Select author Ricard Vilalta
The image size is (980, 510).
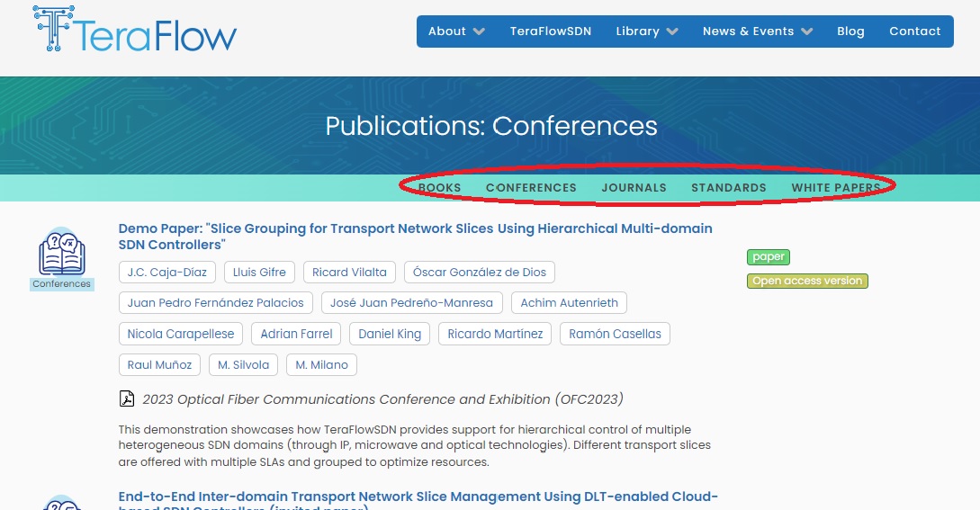coord(349,272)
